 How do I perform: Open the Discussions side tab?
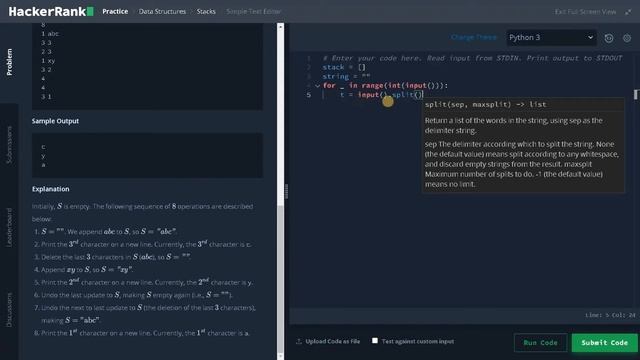click(x=9, y=310)
